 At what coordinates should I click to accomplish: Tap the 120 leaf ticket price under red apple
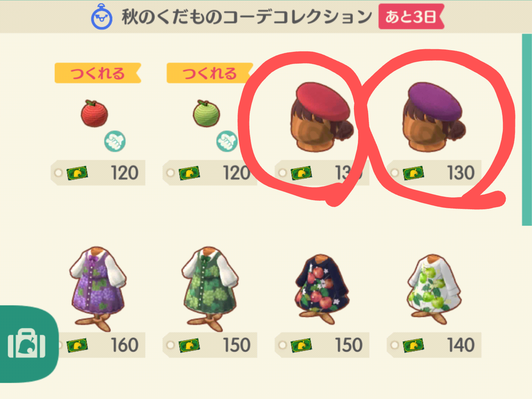click(x=98, y=173)
